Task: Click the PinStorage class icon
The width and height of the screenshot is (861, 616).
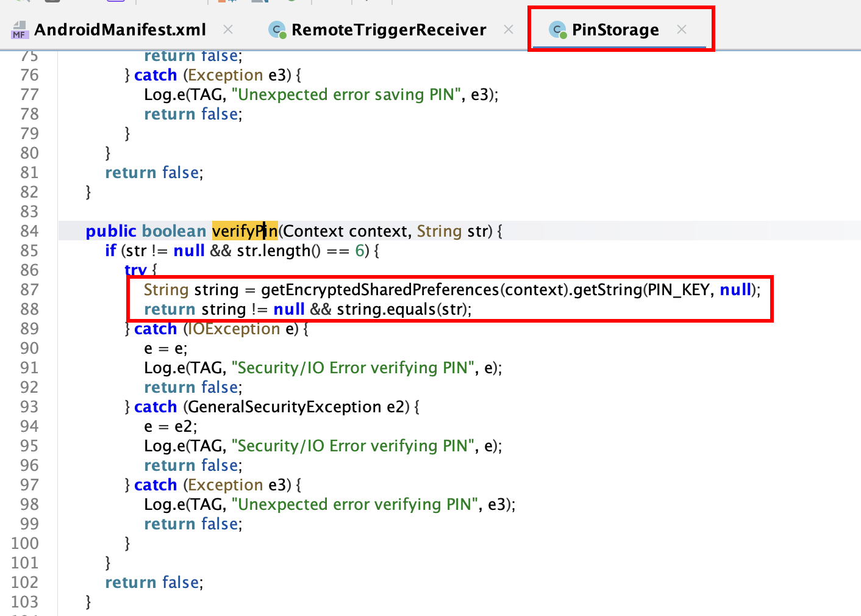Action: point(557,30)
